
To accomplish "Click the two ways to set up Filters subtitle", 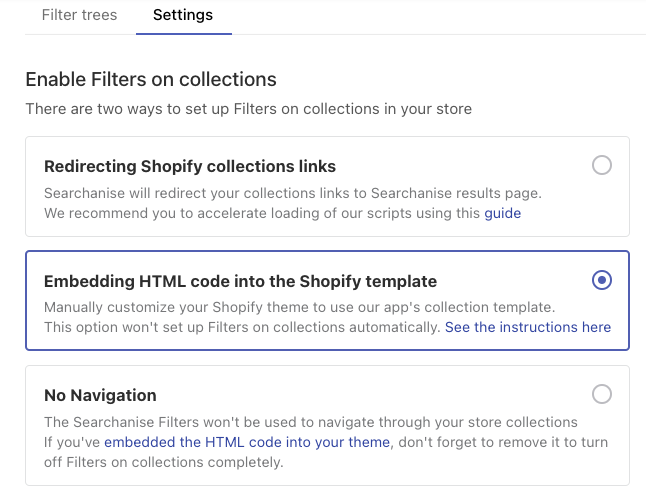I will tap(248, 109).
